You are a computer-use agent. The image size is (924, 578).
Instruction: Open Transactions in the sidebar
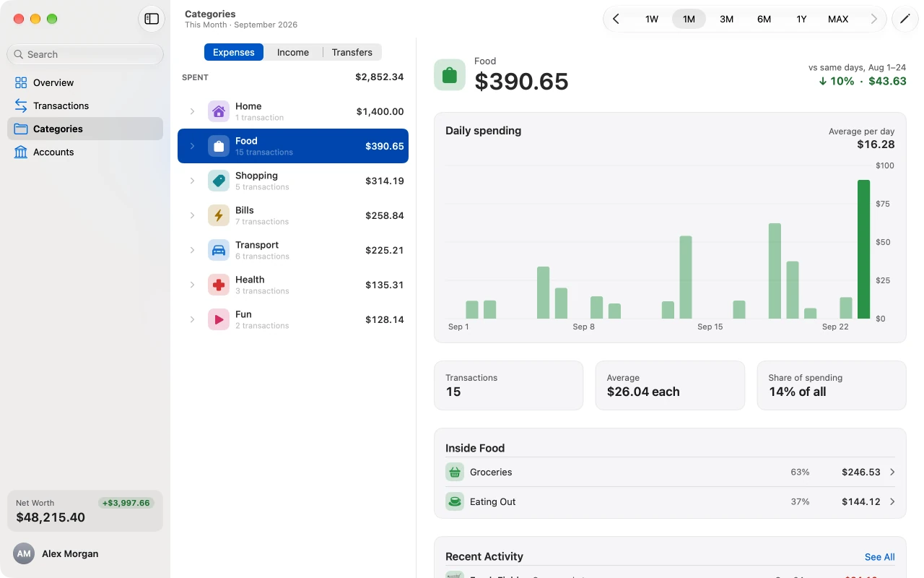point(85,105)
